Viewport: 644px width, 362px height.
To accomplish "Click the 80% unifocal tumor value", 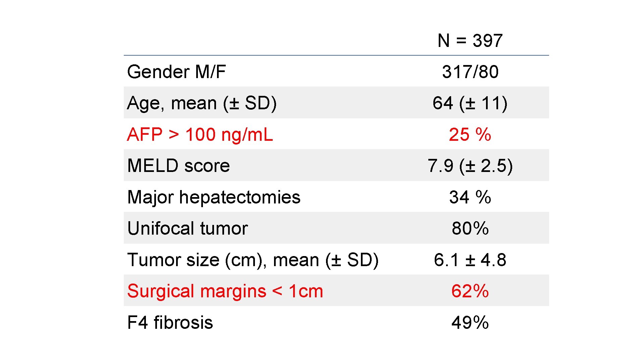I will point(470,228).
